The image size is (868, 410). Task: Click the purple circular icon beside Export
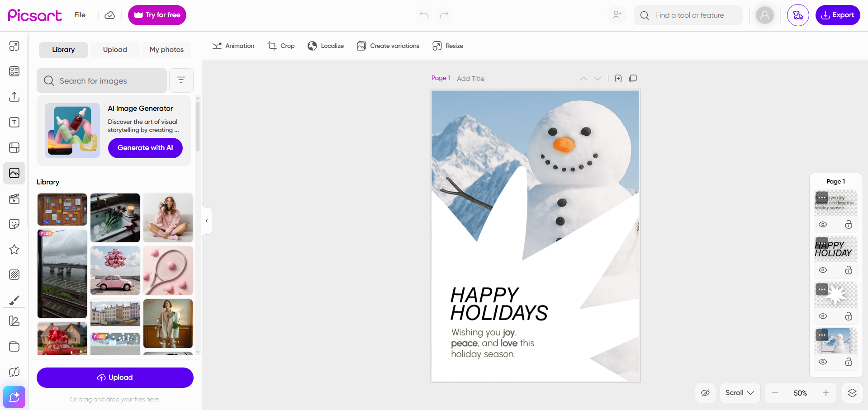point(798,15)
